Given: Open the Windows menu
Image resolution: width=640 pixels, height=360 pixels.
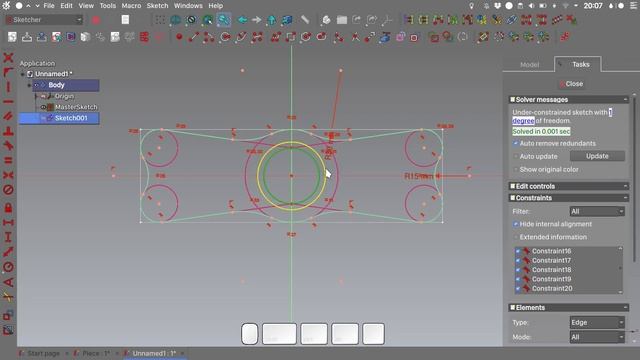Looking at the screenshot, I should pyautogui.click(x=188, y=6).
